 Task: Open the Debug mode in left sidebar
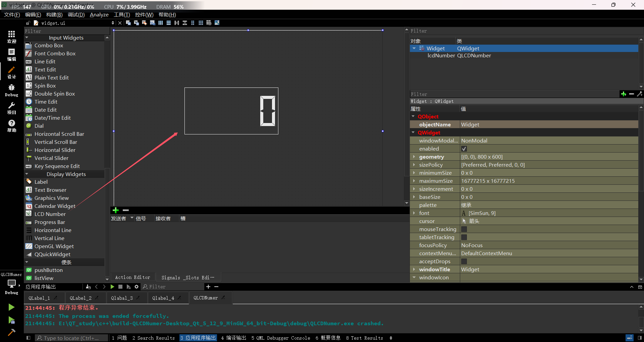[x=11, y=91]
